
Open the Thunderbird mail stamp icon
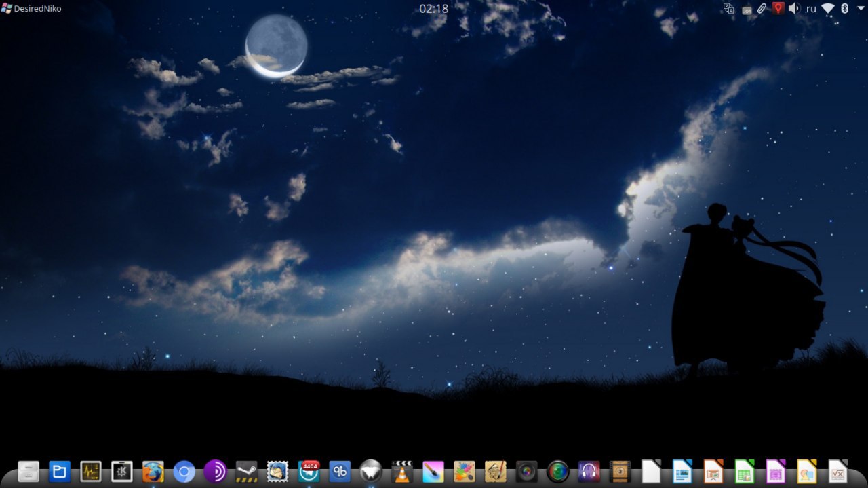[278, 471]
